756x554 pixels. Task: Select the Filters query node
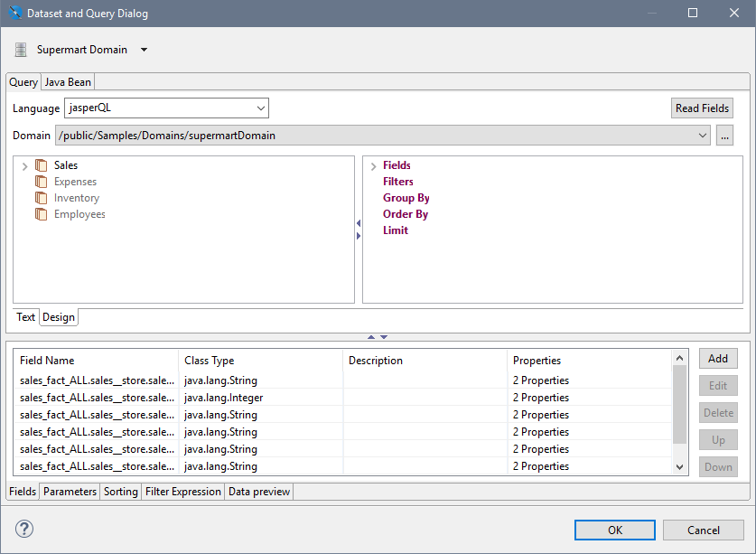[398, 182]
